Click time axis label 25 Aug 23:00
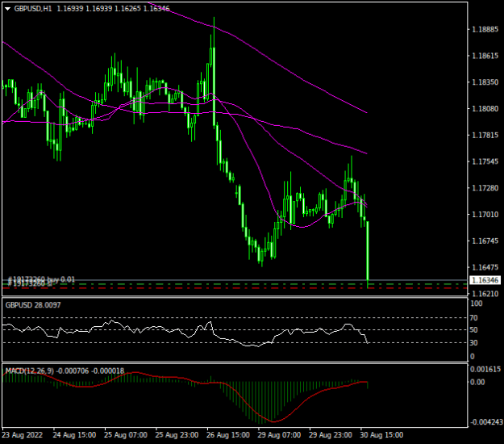 pos(177,435)
